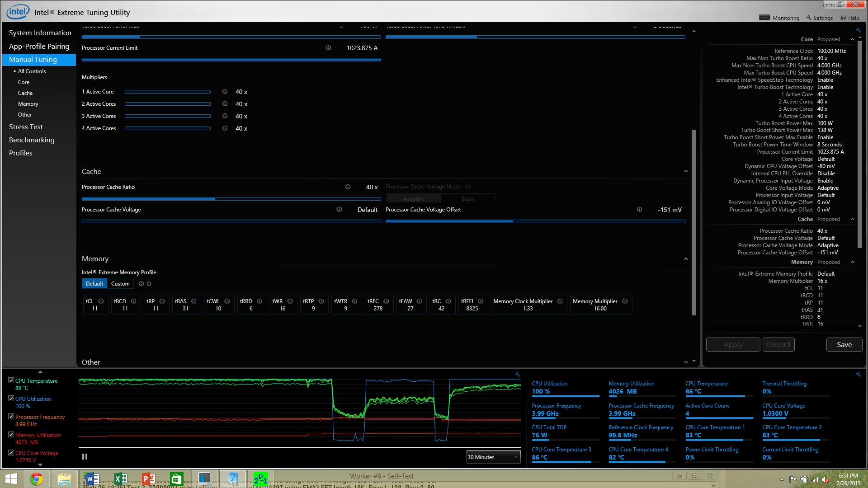This screenshot has height=488, width=868.
Task: Select Adaptive cache voltage mode
Action: (x=414, y=199)
